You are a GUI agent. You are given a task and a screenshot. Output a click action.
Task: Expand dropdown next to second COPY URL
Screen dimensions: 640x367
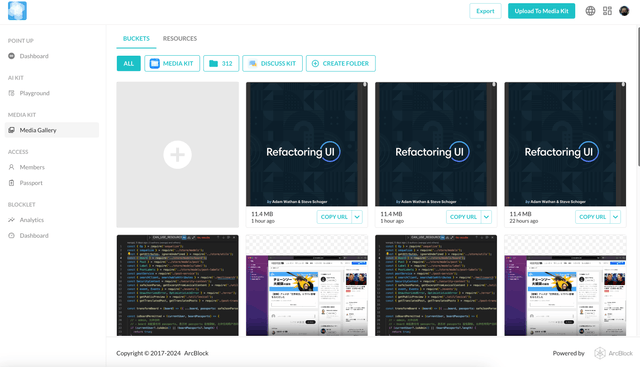click(487, 217)
